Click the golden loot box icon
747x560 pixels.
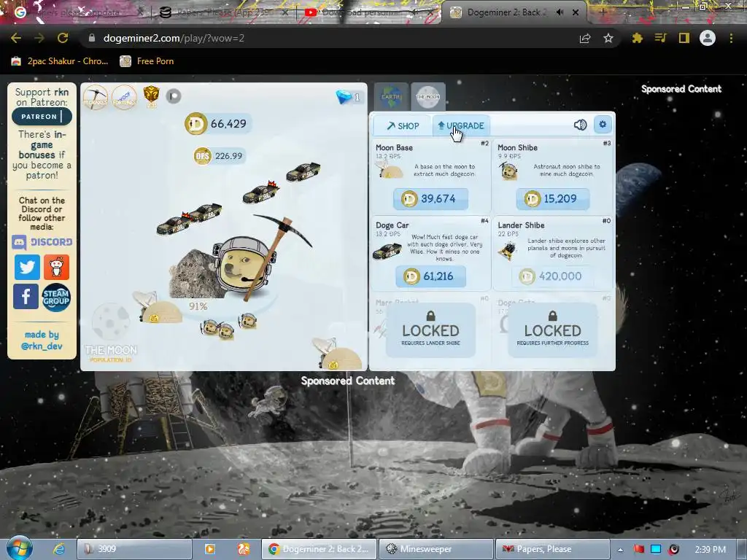[x=152, y=97]
